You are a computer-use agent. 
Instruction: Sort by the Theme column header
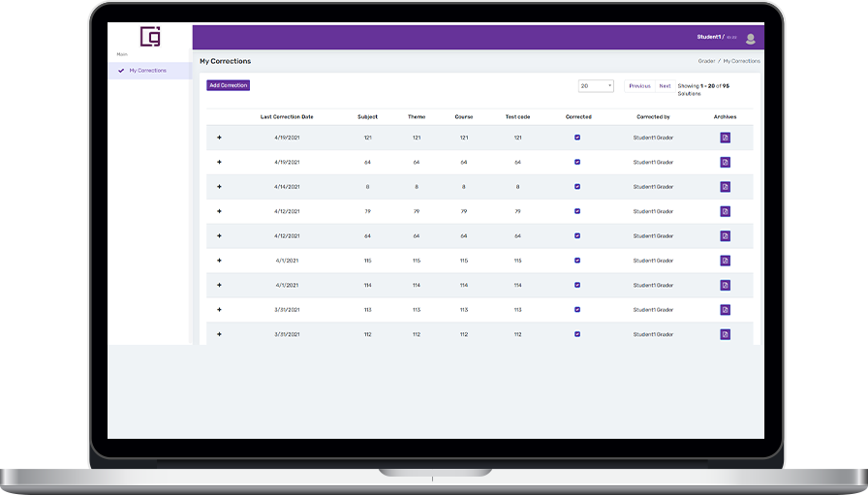417,117
